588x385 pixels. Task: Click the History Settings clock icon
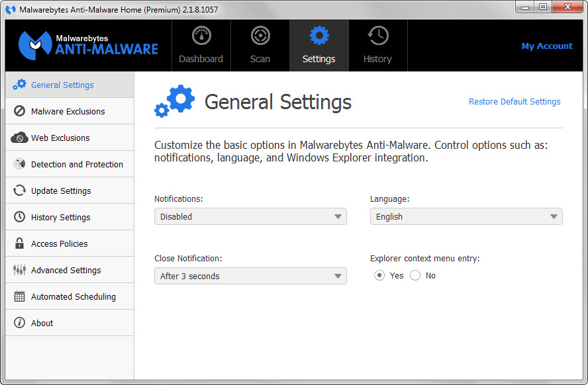coord(19,217)
